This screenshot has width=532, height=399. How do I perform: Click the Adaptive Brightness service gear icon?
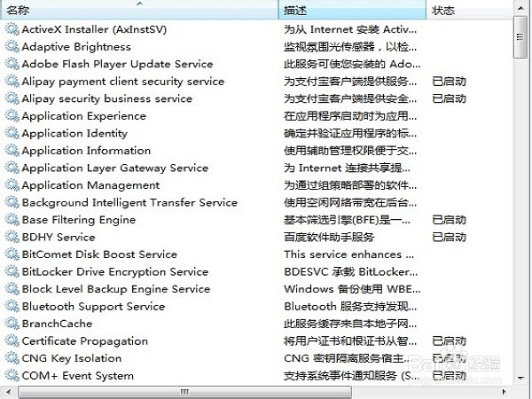(12, 46)
